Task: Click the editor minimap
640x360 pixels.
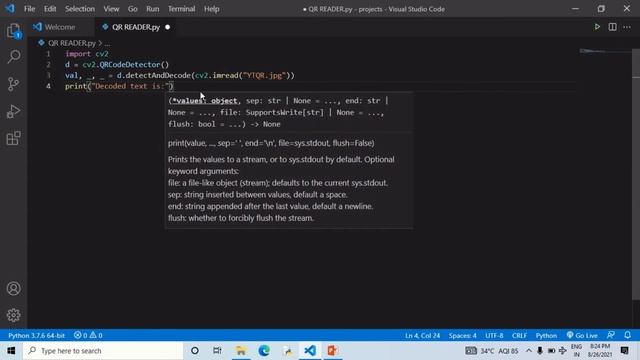Action: pos(605,51)
